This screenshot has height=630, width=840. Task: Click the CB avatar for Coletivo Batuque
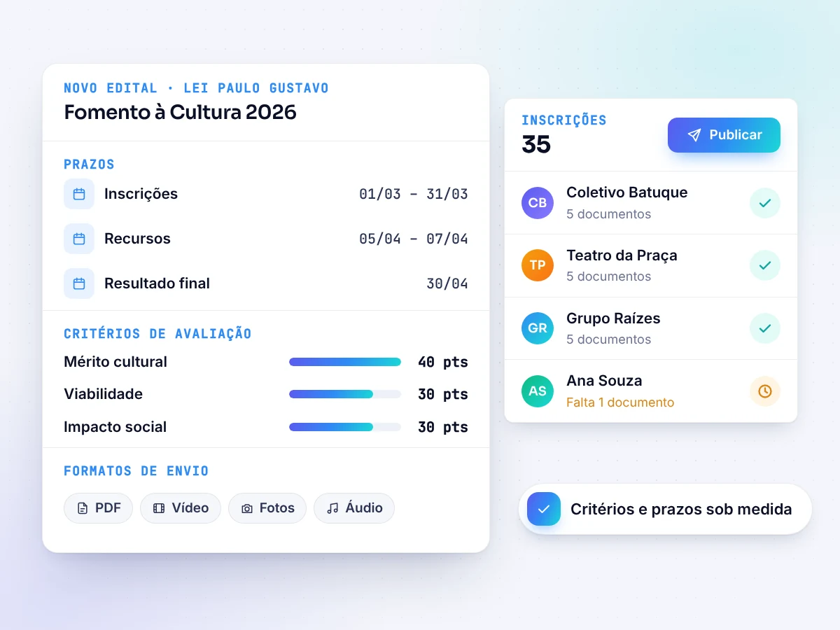[538, 203]
